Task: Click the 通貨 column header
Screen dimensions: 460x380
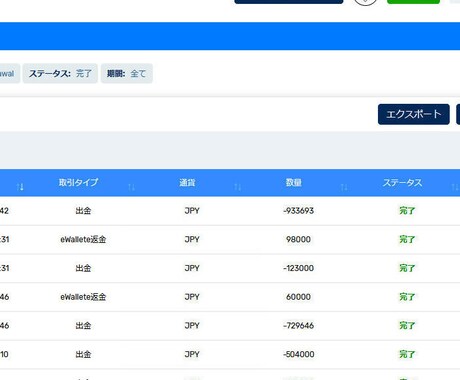Action: click(187, 183)
